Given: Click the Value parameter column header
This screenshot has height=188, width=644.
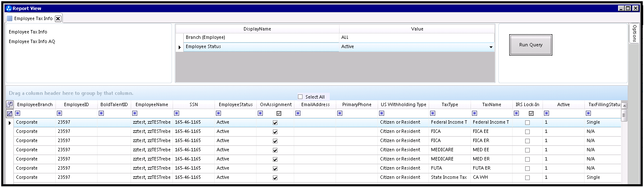Looking at the screenshot, I should 417,29.
